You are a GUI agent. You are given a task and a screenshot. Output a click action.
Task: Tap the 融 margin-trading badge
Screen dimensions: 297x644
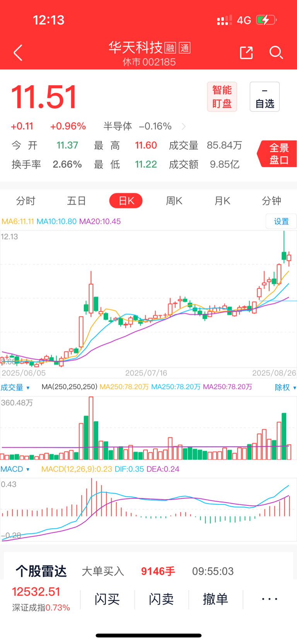pos(170,48)
